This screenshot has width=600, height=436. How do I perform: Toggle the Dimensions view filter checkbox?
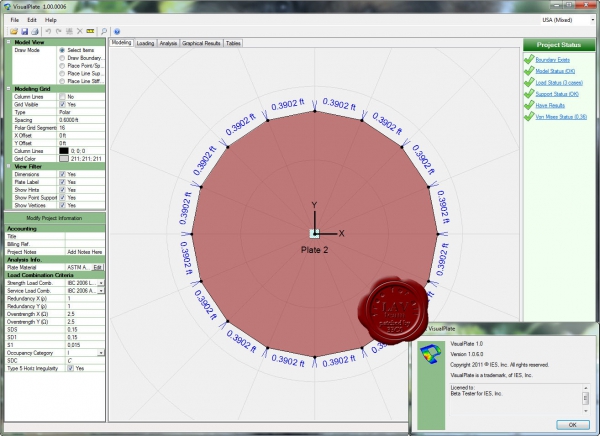62,174
